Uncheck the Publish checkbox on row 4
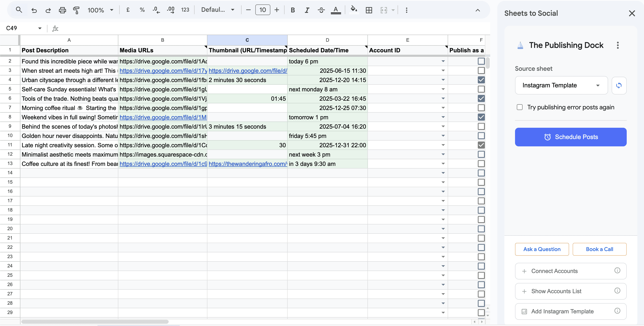Image resolution: width=644 pixels, height=326 pixels. tap(481, 80)
